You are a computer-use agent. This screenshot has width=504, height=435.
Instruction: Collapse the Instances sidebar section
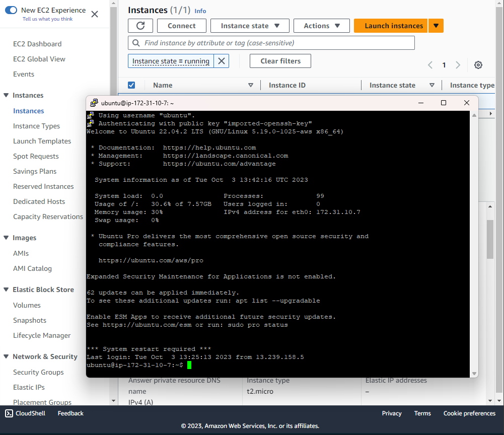[x=6, y=95]
